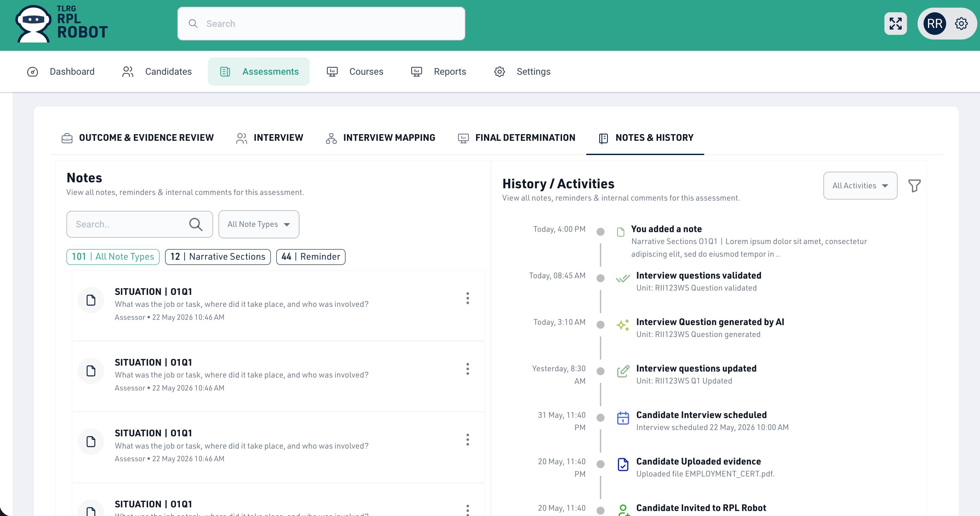Click the AI sparkle icon for question generated

tap(623, 325)
